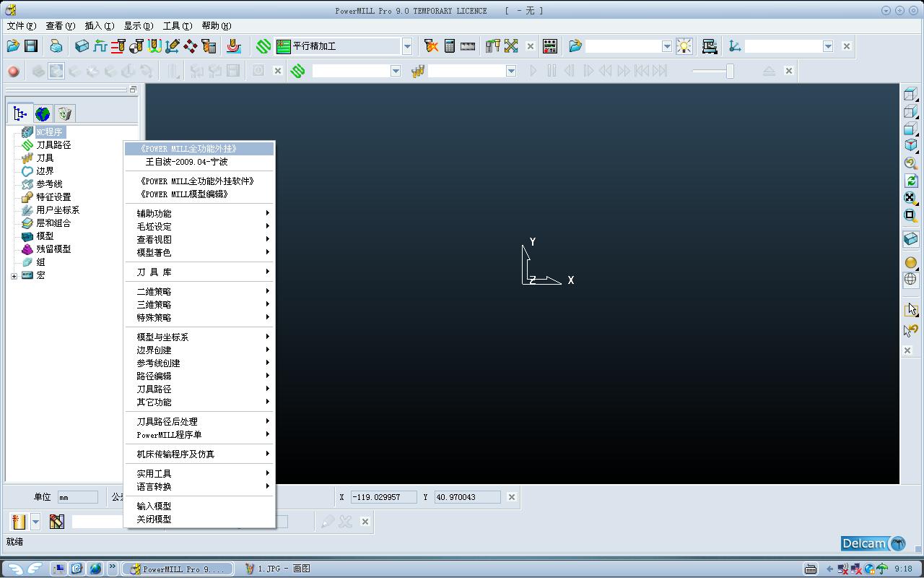Select 《POWER MILL模型编辑》 menu entry

(199, 194)
